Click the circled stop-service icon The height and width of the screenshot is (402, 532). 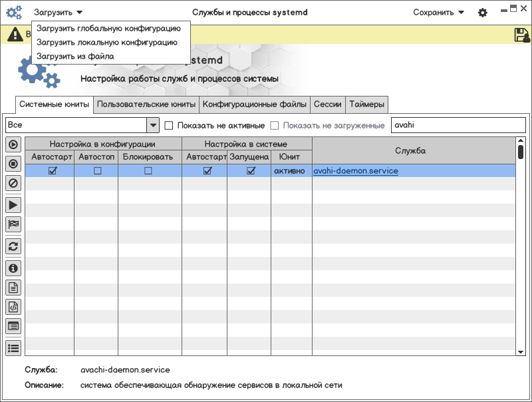pyautogui.click(x=13, y=163)
